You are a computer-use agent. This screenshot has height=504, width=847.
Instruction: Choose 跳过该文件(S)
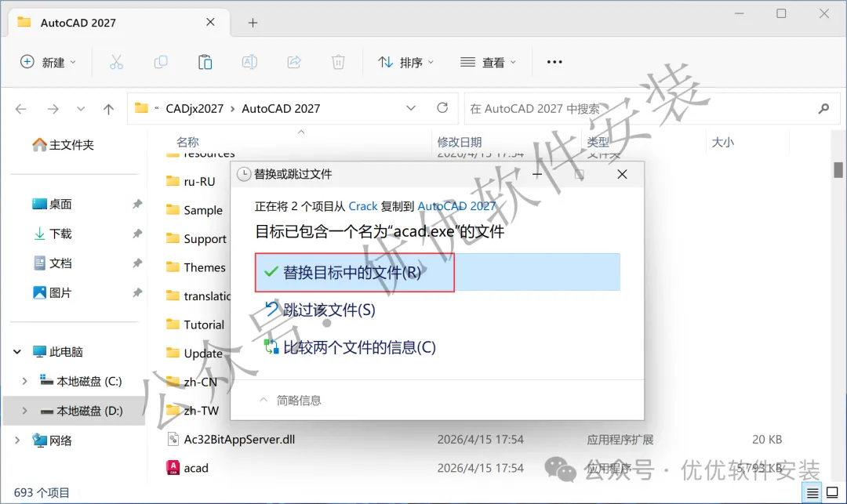320,310
